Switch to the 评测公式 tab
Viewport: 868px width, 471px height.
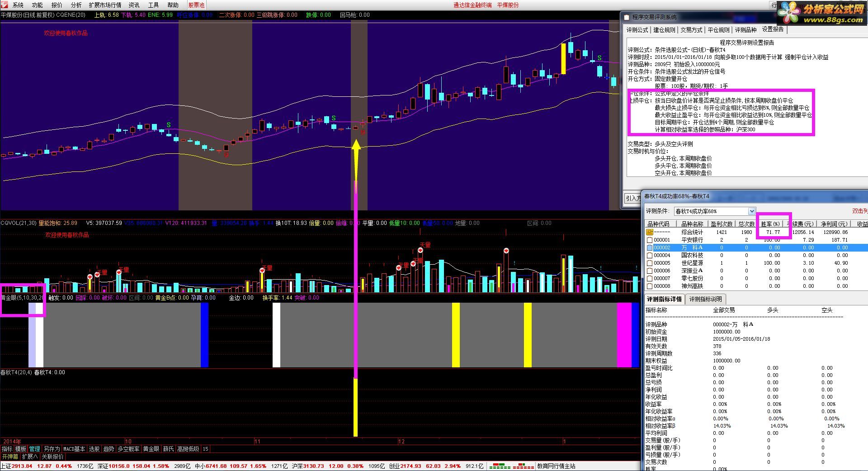[x=637, y=30]
